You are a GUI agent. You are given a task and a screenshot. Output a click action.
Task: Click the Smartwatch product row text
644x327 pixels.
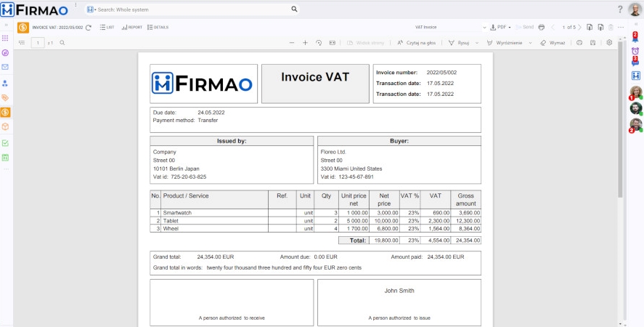177,213
